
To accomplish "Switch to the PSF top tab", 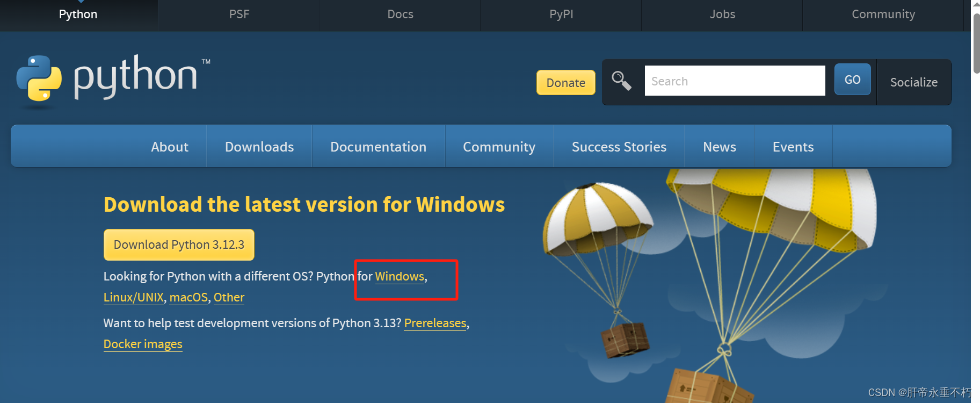I will (239, 15).
